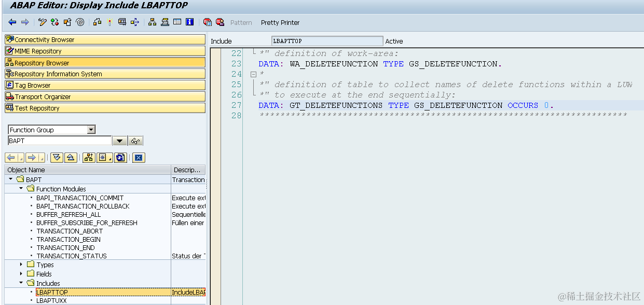Open the Test Repository tab
The width and height of the screenshot is (644, 305).
click(105, 108)
